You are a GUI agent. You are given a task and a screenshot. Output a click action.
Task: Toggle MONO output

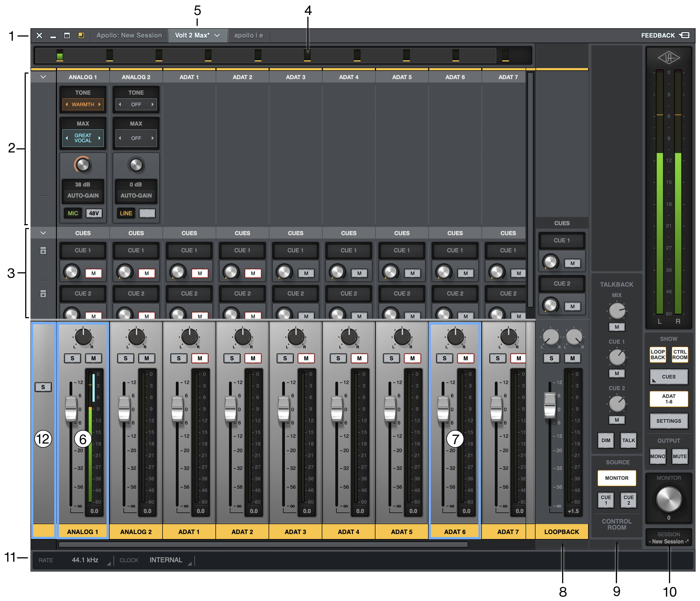(657, 457)
